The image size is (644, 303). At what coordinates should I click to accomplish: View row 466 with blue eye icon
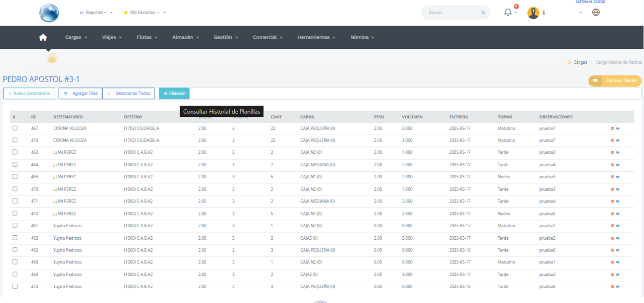click(617, 250)
